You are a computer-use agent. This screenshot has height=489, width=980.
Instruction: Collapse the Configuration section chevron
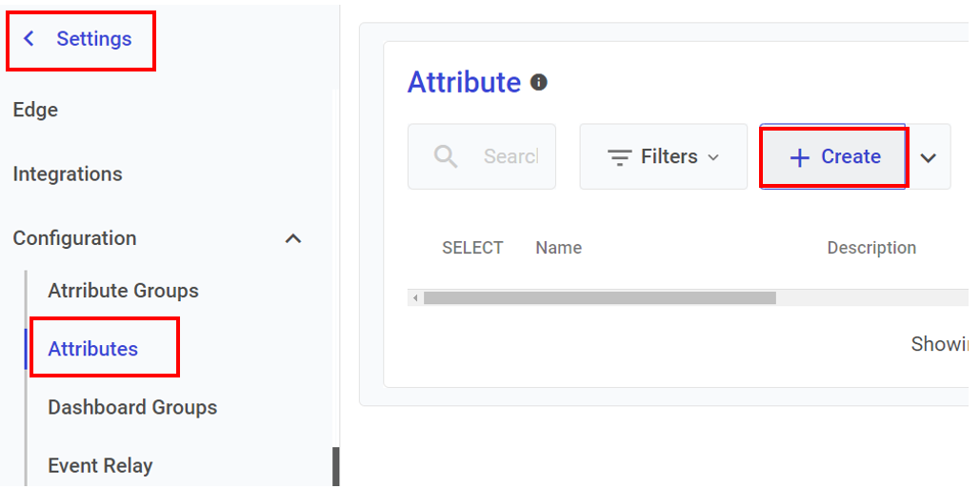click(x=293, y=238)
